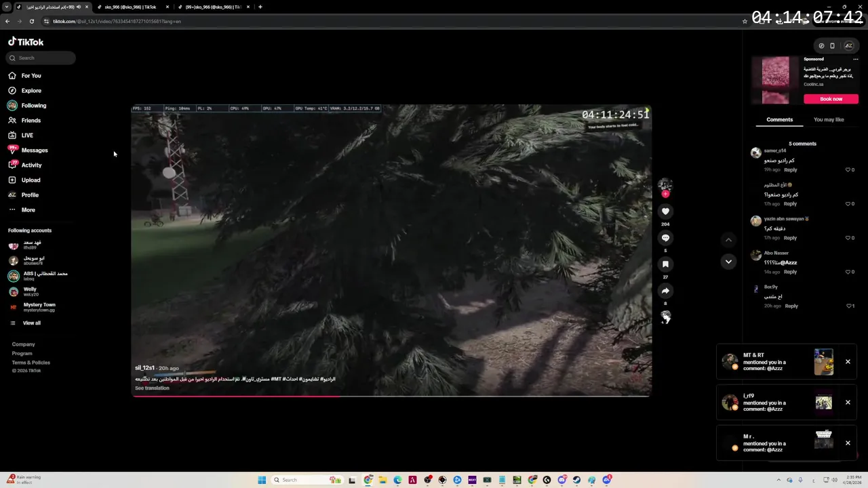Image resolution: width=868 pixels, height=488 pixels.
Task: Click the address bar URL
Action: click(117, 22)
